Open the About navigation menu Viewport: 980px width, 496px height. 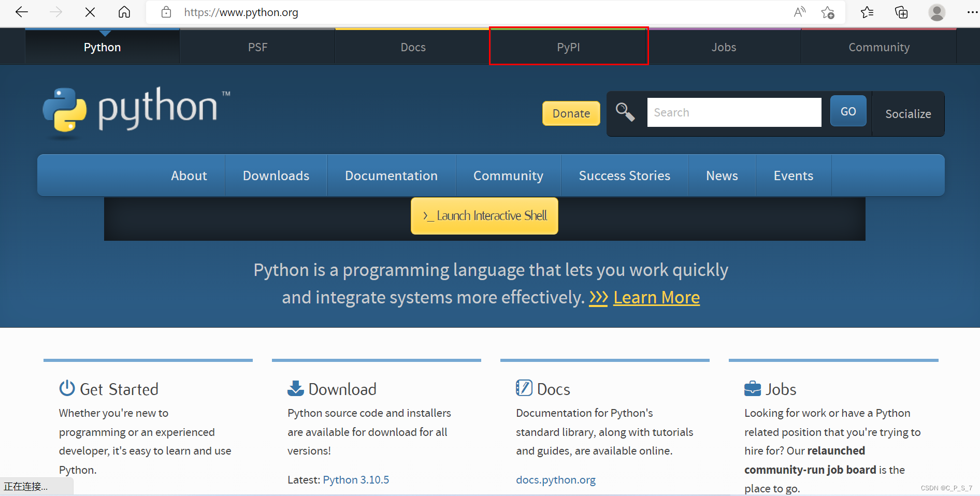point(189,176)
